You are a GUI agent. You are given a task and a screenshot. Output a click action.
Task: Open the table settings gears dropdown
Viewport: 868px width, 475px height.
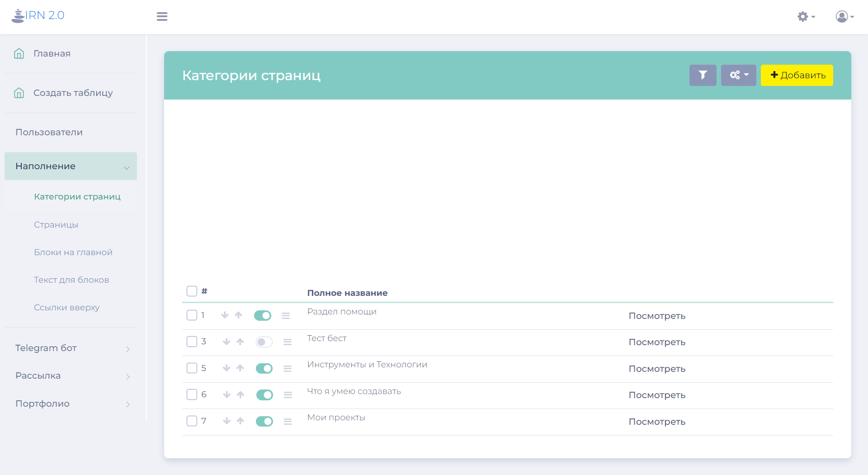738,75
